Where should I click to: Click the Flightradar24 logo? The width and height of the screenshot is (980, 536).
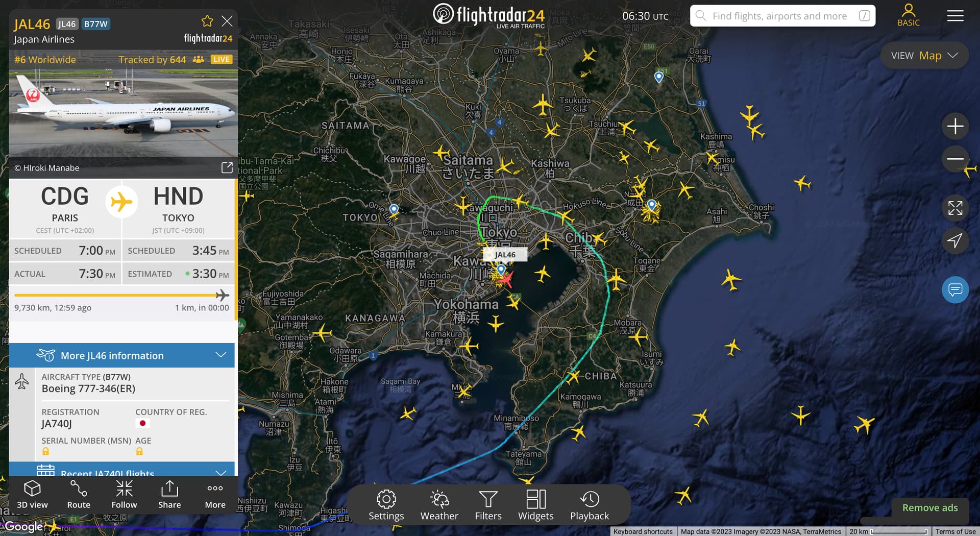click(488, 15)
